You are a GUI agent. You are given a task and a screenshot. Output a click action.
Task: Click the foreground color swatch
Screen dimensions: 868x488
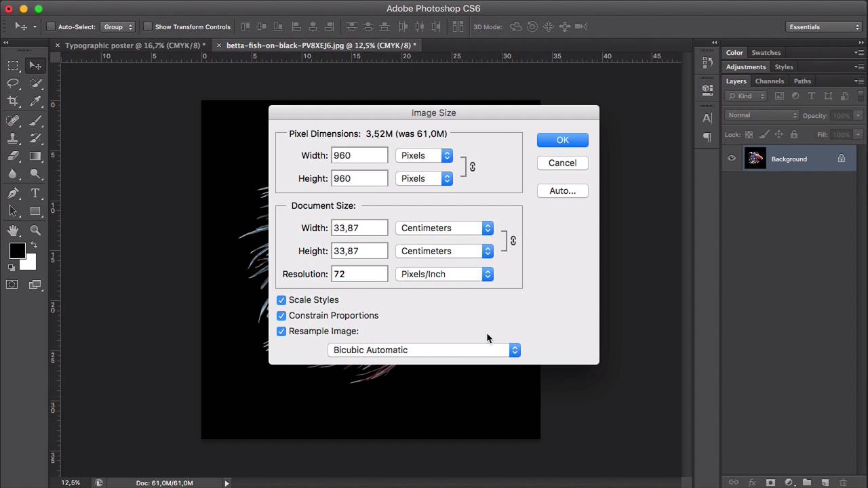tap(17, 251)
